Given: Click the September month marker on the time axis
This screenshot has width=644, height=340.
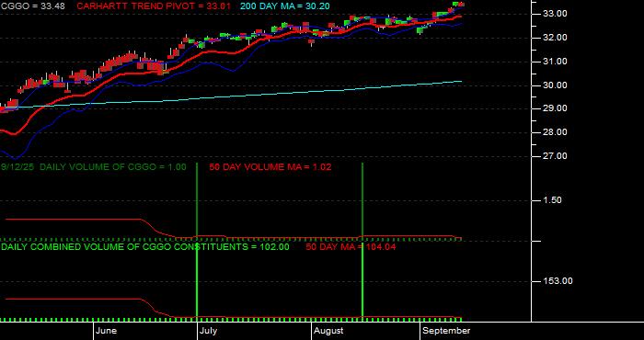Looking at the screenshot, I should click(446, 331).
